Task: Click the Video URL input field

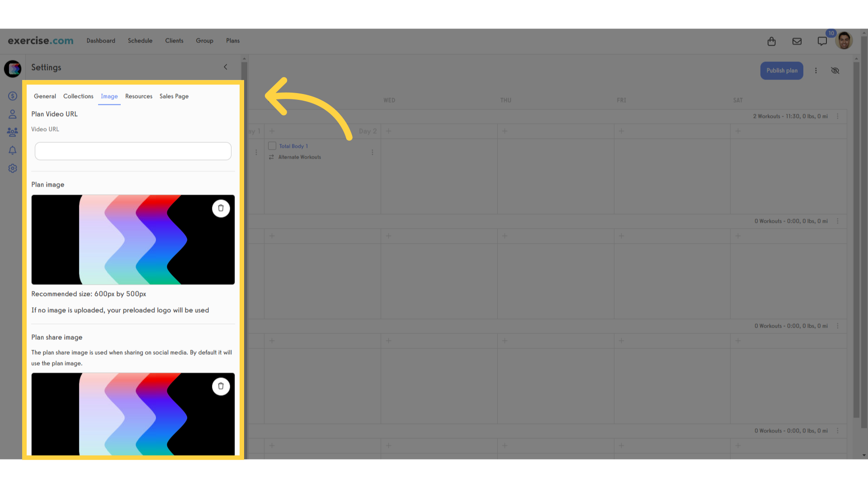Action: coord(133,151)
